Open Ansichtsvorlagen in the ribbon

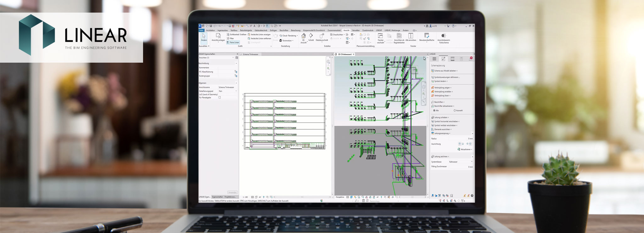pos(218,36)
